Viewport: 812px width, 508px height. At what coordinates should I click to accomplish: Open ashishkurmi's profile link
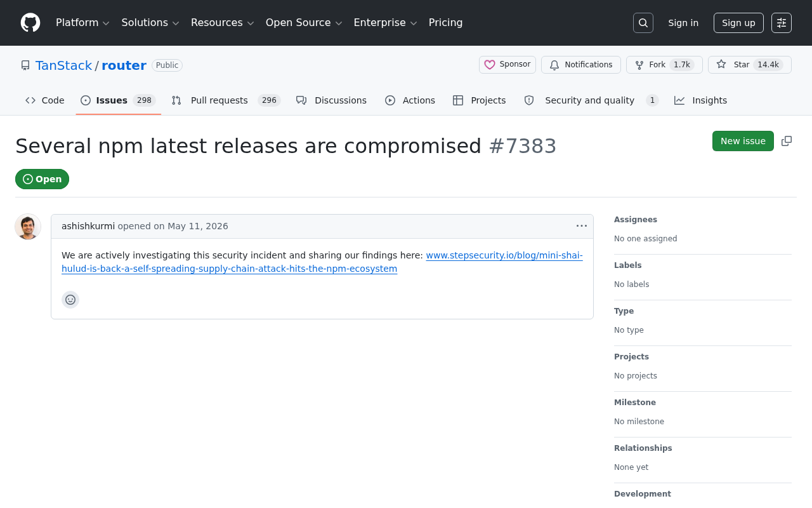pyautogui.click(x=88, y=226)
